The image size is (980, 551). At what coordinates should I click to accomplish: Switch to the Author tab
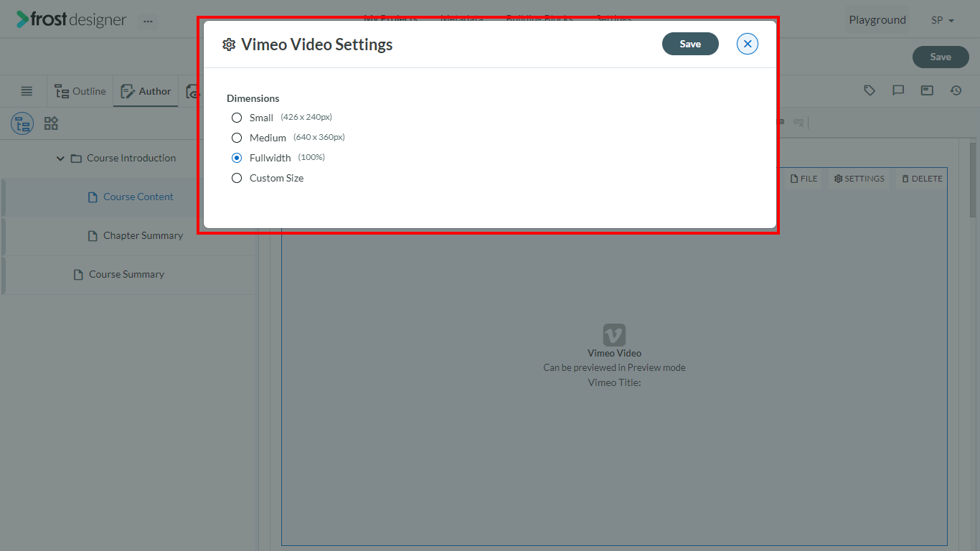click(146, 91)
